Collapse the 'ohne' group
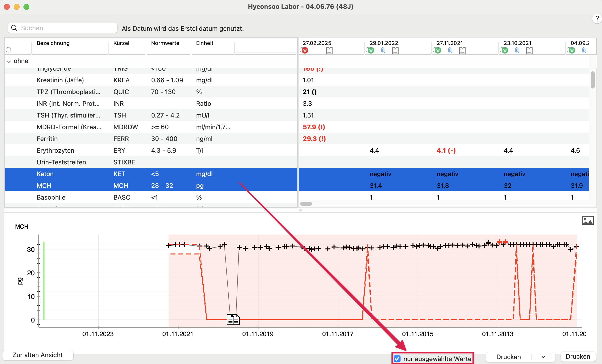The width and height of the screenshot is (602, 364). 9,61
